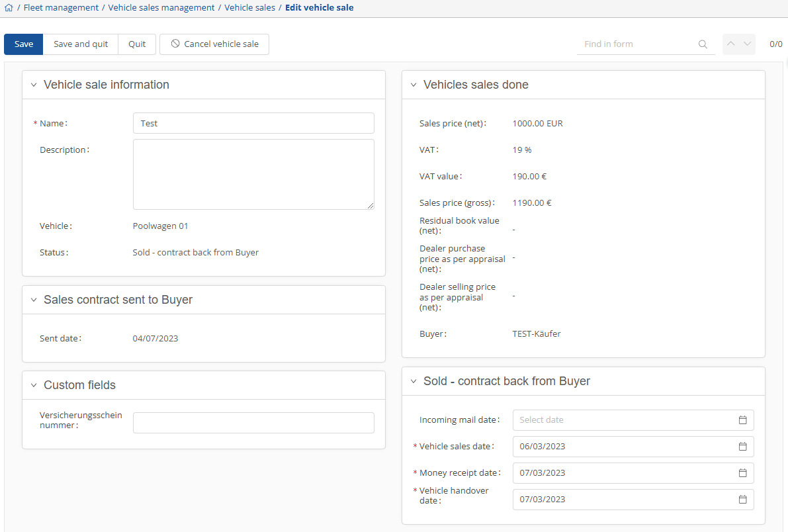The width and height of the screenshot is (788, 532).
Task: Collapse the Sales contract sent to Buyer section
Action: [34, 300]
